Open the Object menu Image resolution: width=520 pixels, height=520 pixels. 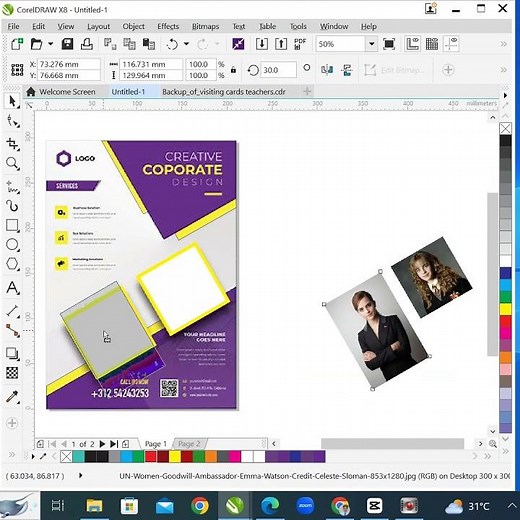133,26
